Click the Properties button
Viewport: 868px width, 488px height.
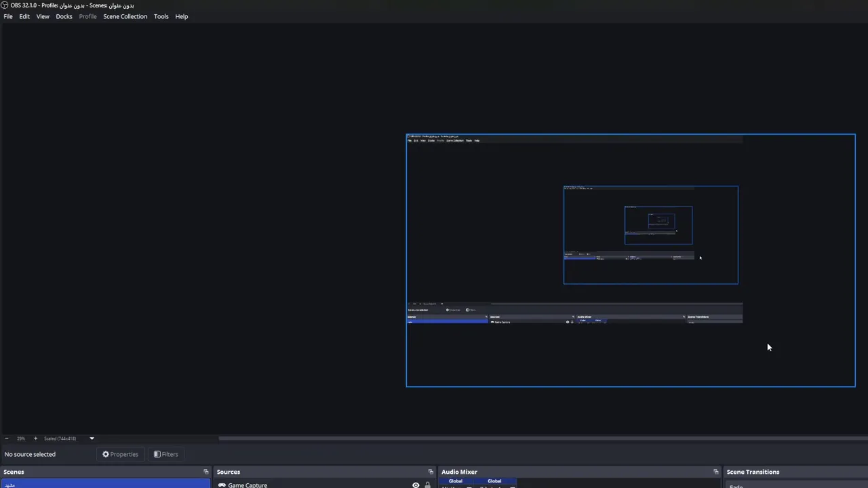(x=120, y=454)
